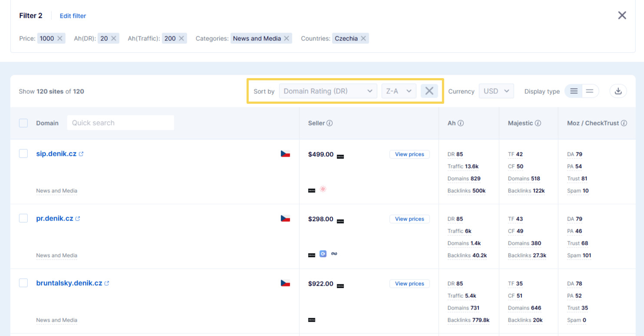Viewport: 644px width, 336px height.
Task: Remove the Czechia country filter chip
Action: pyautogui.click(x=363, y=39)
